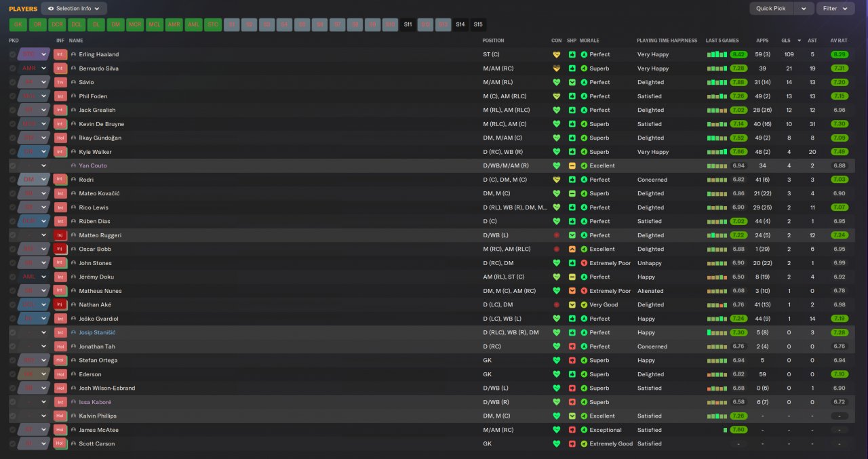Select the S11 substitute slot
868x459 pixels.
tap(408, 24)
